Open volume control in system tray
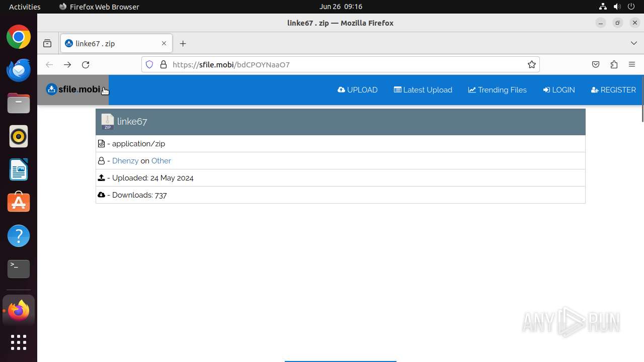 pyautogui.click(x=617, y=7)
